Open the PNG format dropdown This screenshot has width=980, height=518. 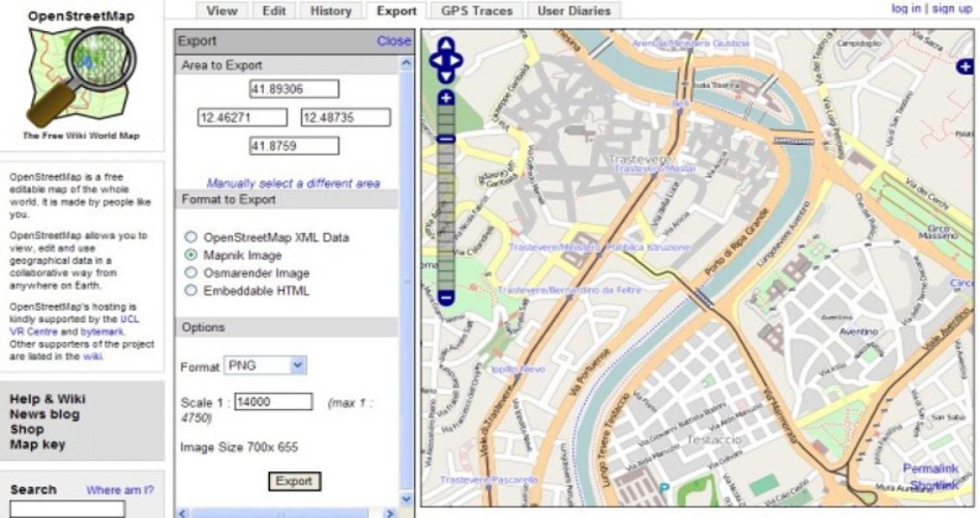pyautogui.click(x=265, y=365)
